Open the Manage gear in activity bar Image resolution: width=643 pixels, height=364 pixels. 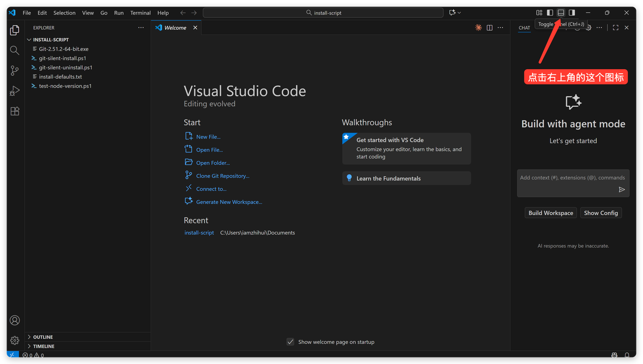point(15,340)
